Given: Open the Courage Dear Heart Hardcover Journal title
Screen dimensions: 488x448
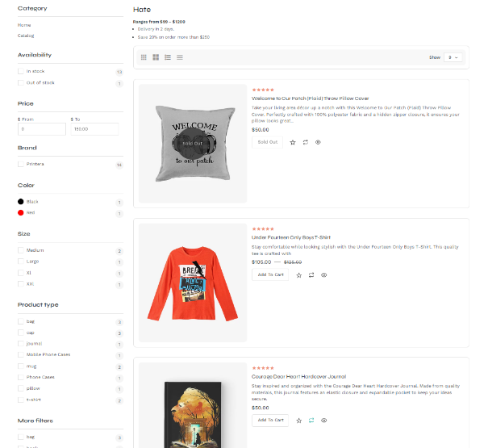Looking at the screenshot, I should click(298, 376).
